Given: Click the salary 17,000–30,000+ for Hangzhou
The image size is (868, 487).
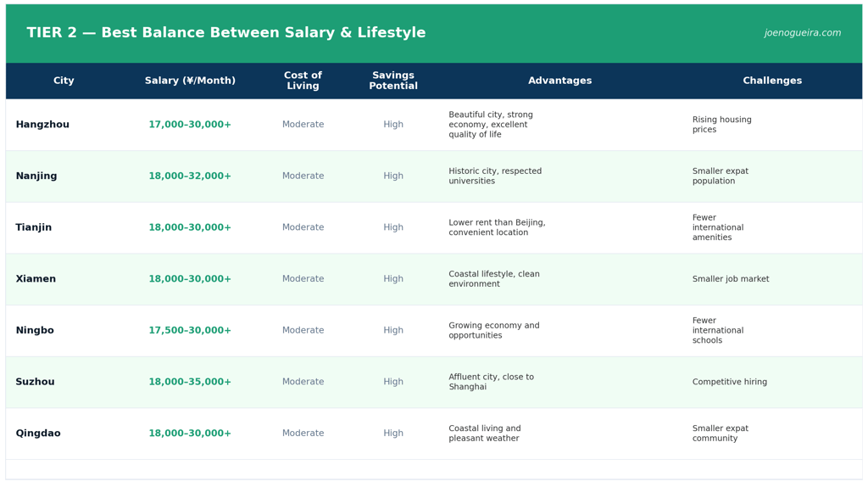Looking at the screenshot, I should tap(190, 124).
